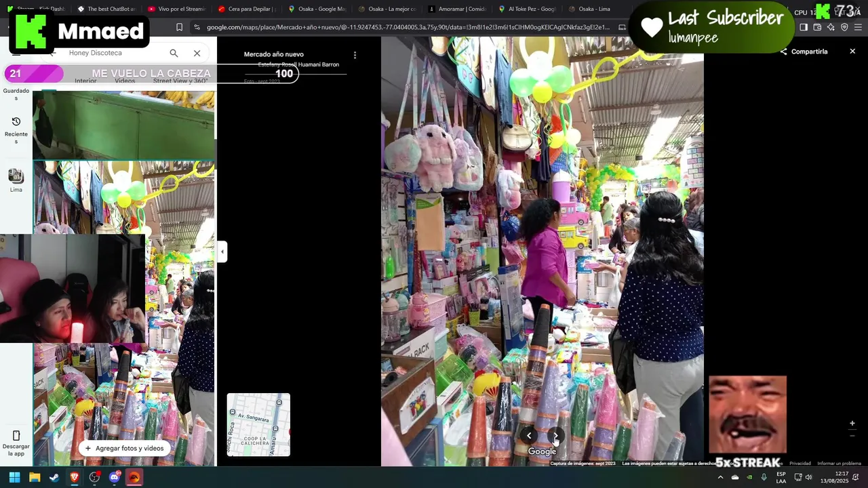The image size is (868, 488).
Task: Open the Leo AI sparkle icon
Action: click(831, 27)
